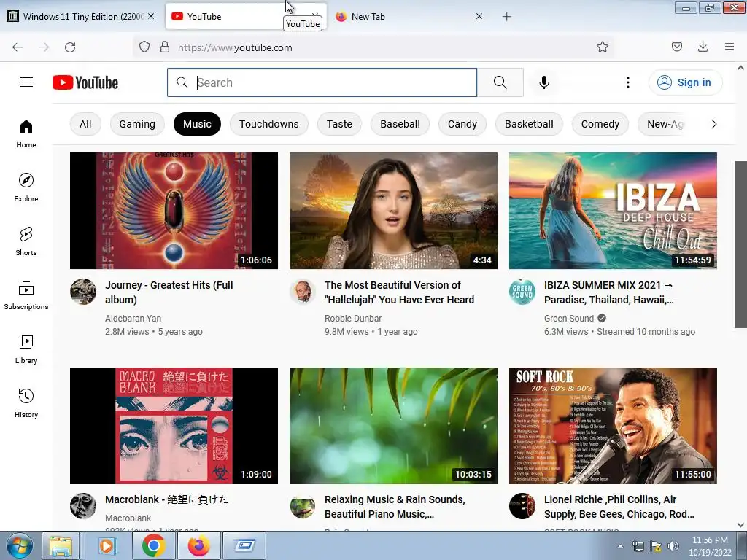
Task: Click the page vertical scrollbar thumb
Action: coord(740,244)
